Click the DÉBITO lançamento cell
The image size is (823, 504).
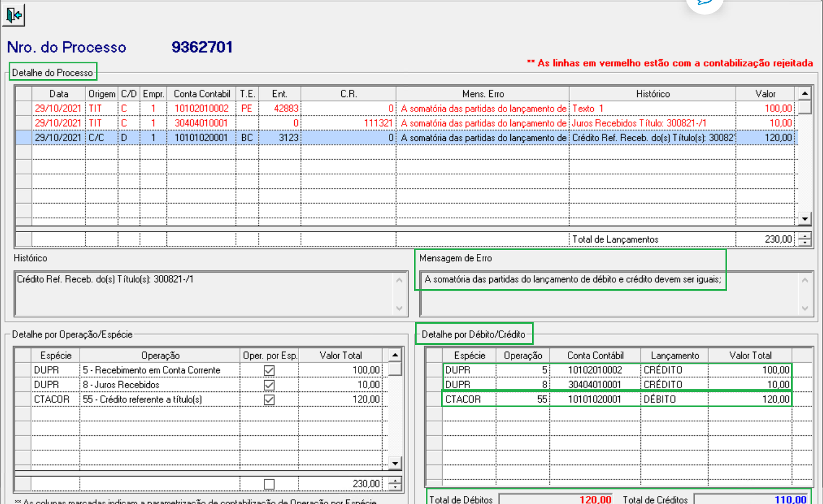[x=675, y=400]
